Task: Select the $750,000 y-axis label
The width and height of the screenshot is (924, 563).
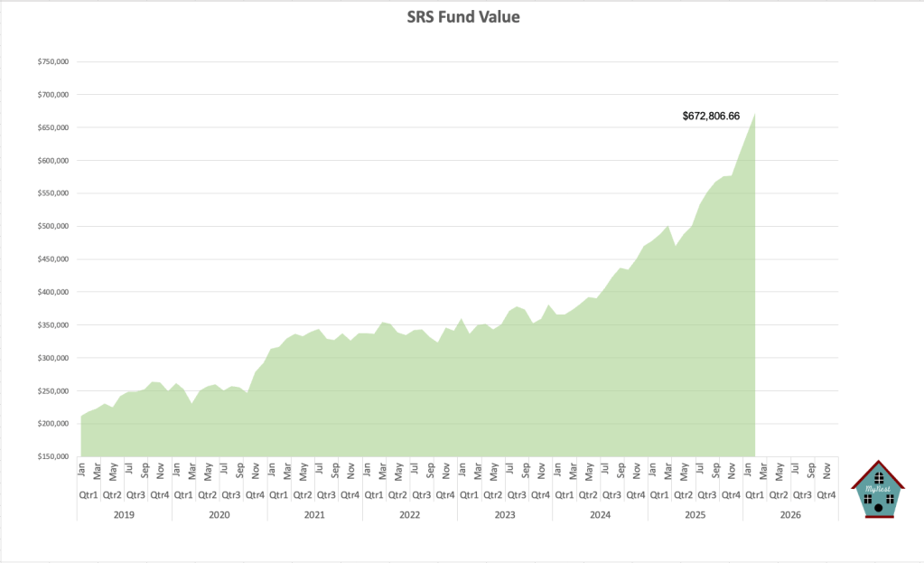Action: 53,62
